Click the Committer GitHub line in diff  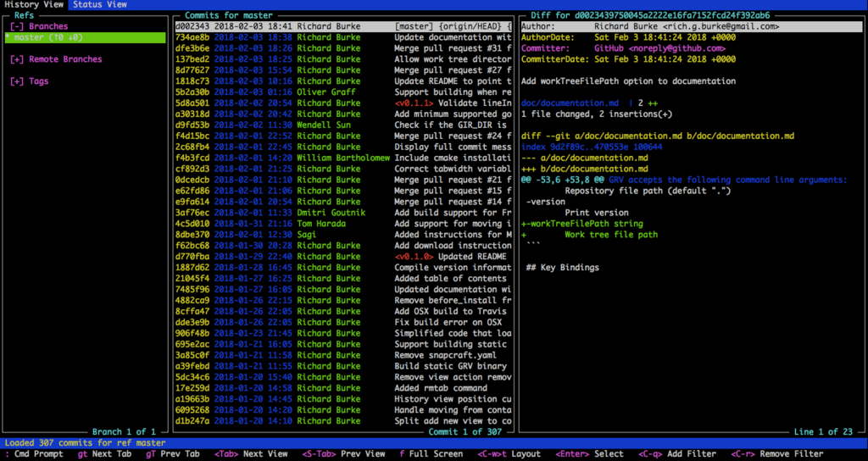coord(623,48)
